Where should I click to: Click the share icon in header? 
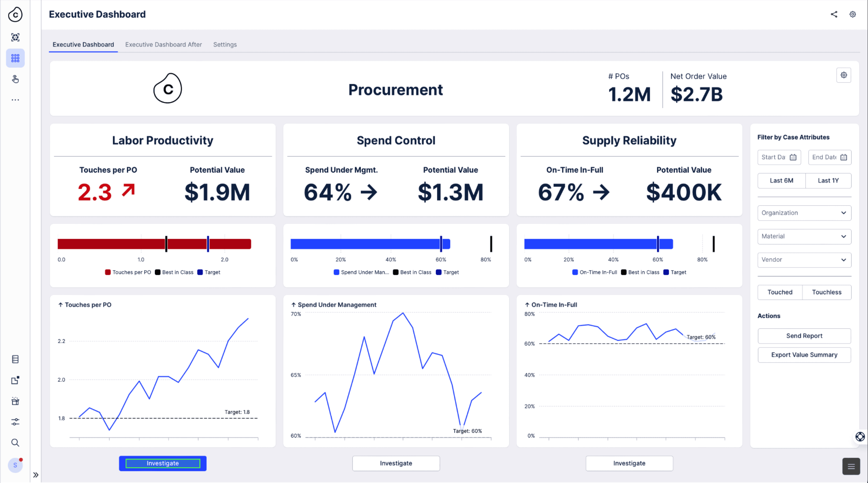pos(834,14)
